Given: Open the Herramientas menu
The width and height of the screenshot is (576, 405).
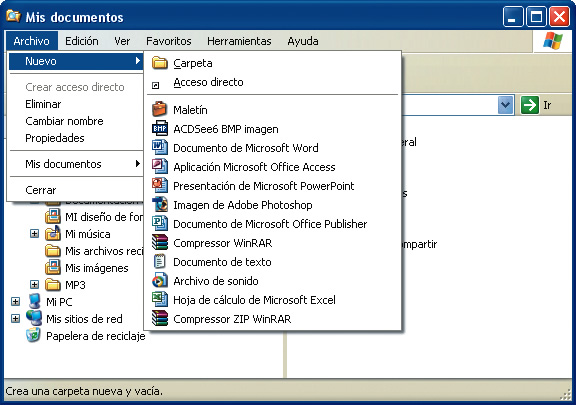Looking at the screenshot, I should tap(239, 41).
